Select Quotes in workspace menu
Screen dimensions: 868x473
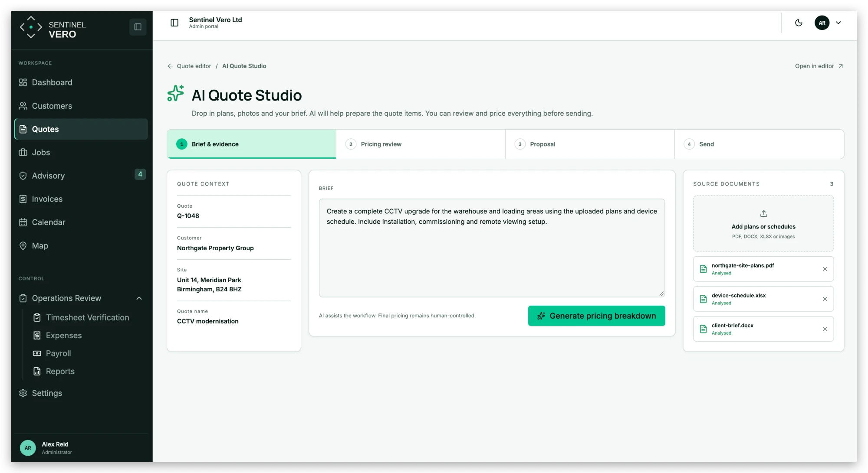click(x=81, y=129)
